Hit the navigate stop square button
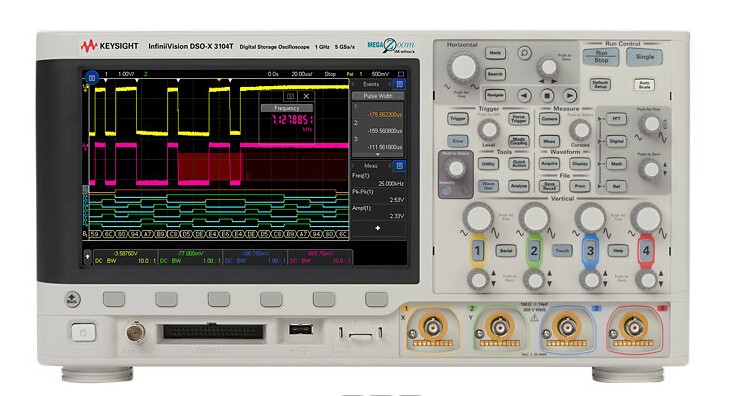 pyautogui.click(x=547, y=96)
